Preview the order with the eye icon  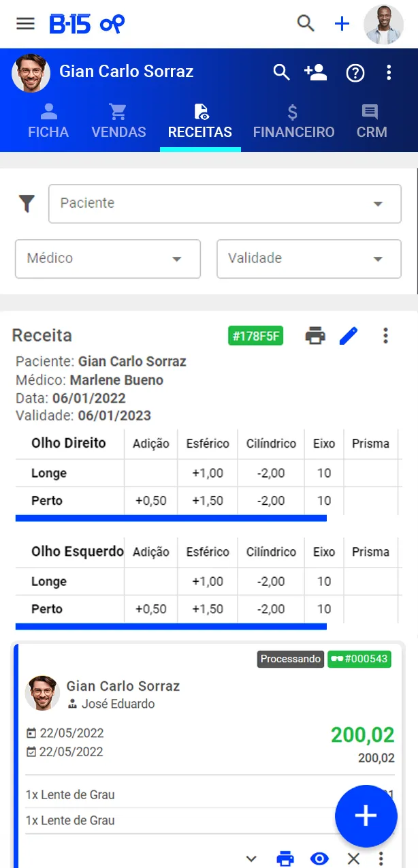pyautogui.click(x=319, y=858)
